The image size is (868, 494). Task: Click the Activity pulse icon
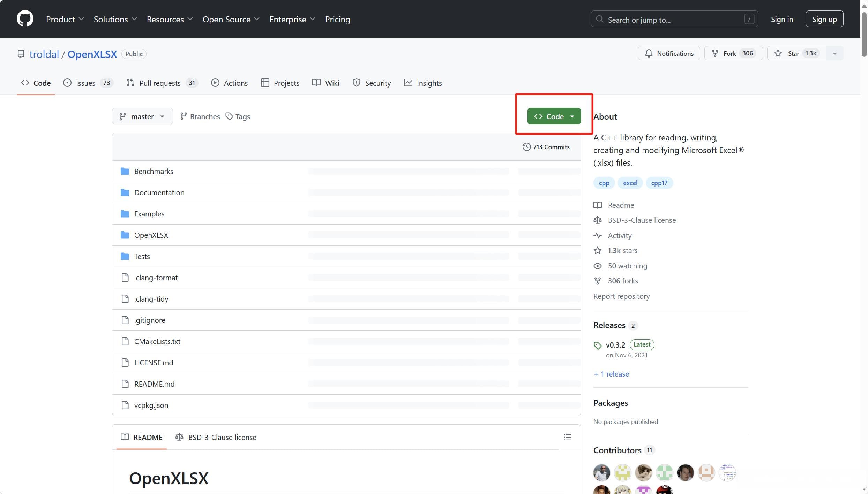pos(598,235)
